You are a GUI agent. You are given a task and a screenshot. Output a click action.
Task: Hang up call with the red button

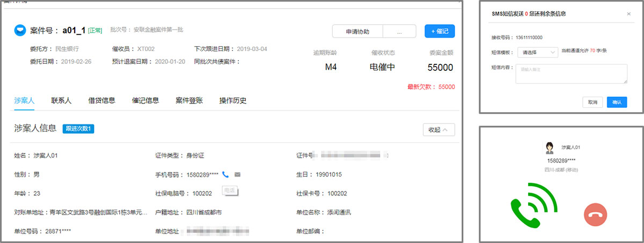pos(595,215)
